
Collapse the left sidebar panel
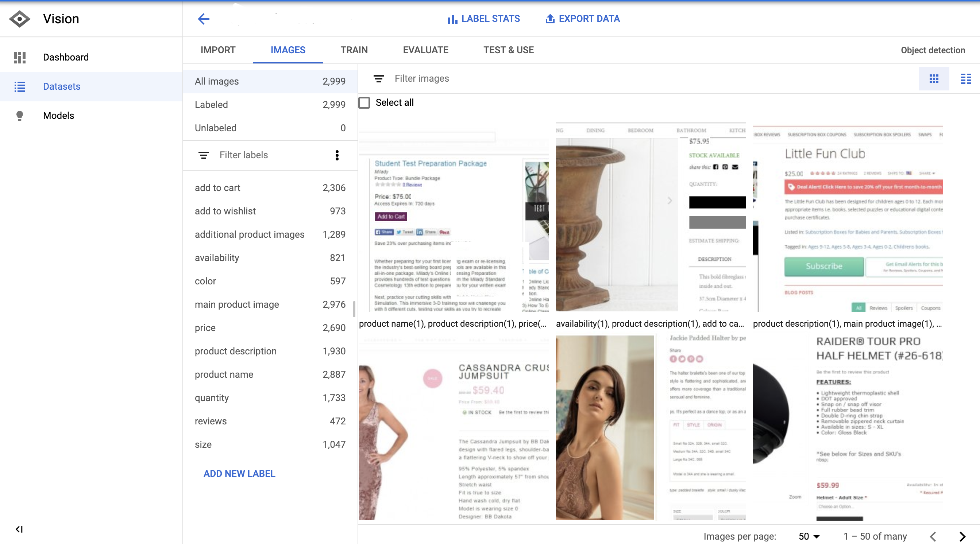19,529
